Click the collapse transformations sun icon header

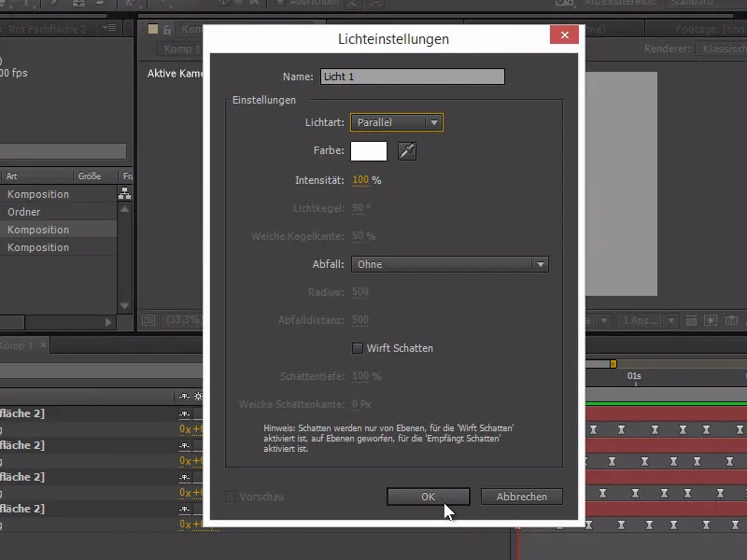198,396
